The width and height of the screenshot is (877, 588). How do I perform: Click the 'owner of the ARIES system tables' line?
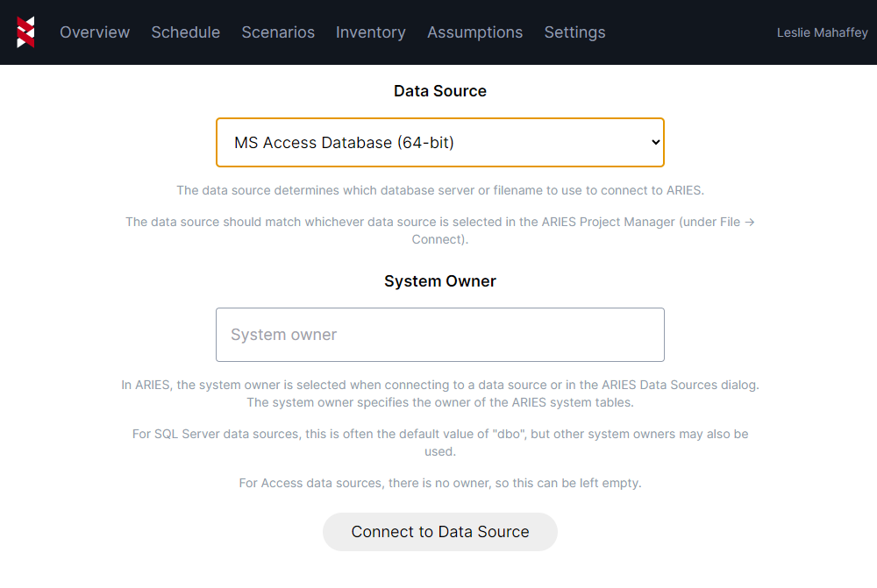coord(439,402)
